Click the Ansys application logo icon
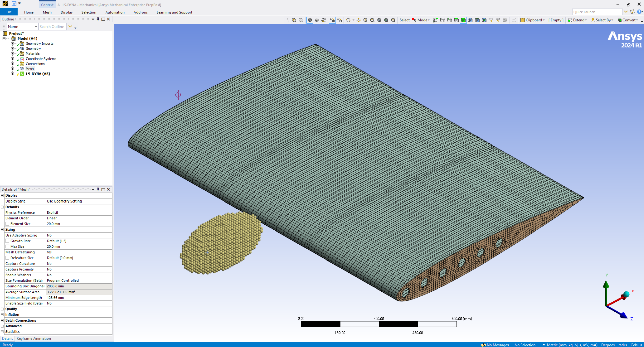Viewport: 644px width, 347px height. 5,4
